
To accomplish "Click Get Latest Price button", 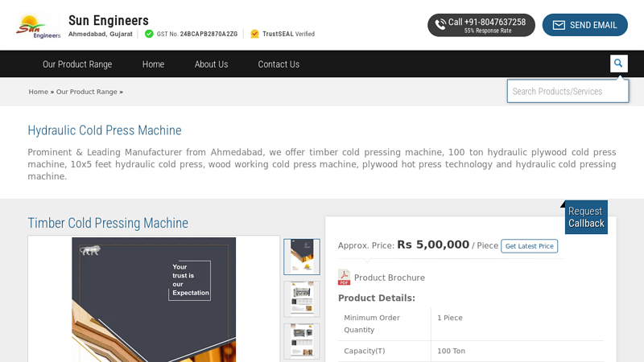I will (530, 246).
